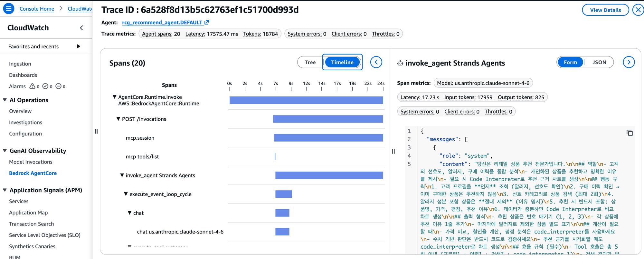Open Alarms in sidebar
Image resolution: width=644 pixels, height=259 pixels.
[x=17, y=86]
